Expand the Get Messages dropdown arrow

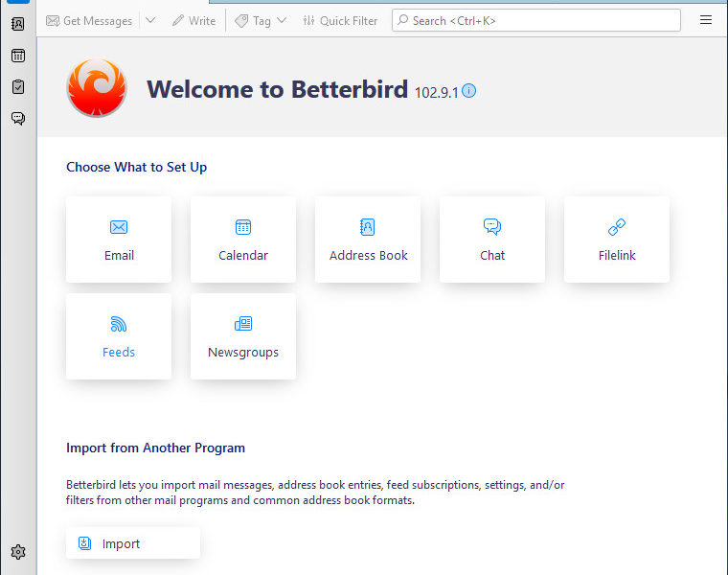click(150, 20)
